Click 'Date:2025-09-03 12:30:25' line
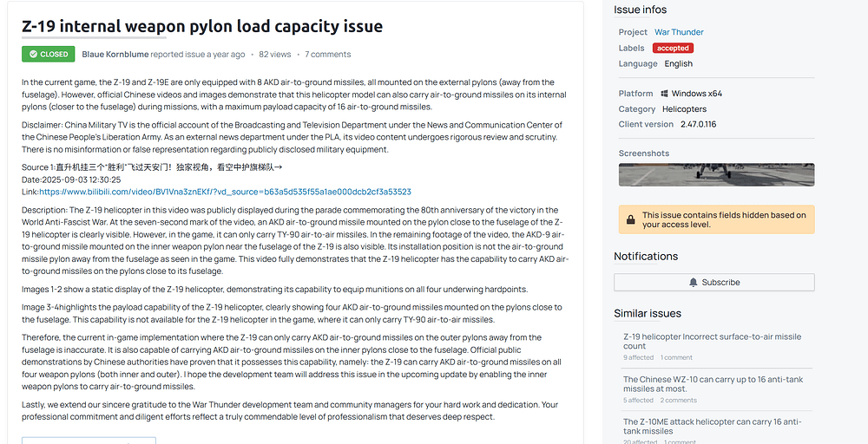This screenshot has width=868, height=444. (x=71, y=180)
